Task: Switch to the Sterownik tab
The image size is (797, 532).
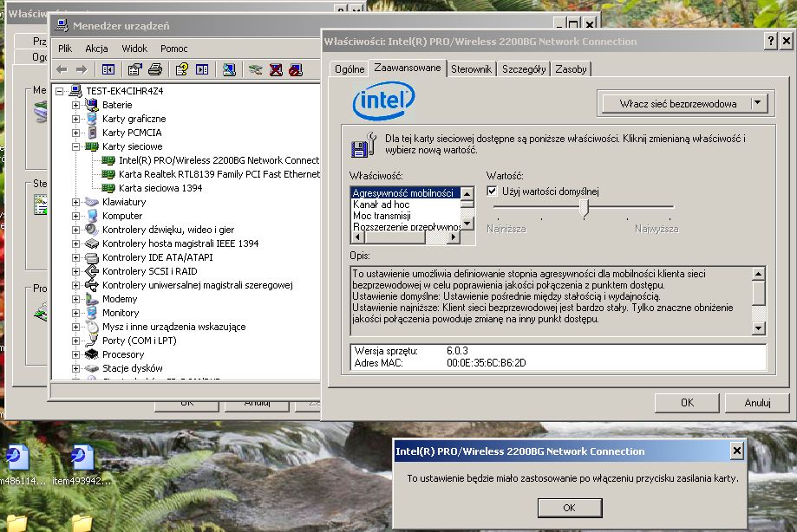Action: click(471, 67)
